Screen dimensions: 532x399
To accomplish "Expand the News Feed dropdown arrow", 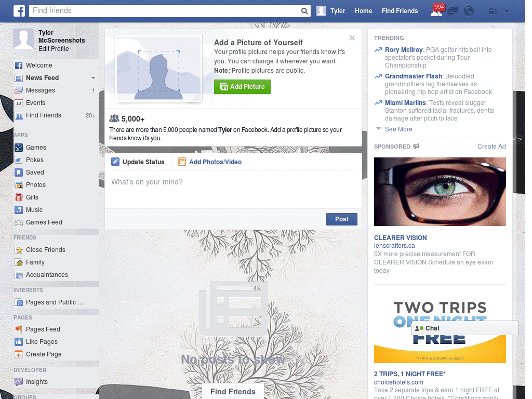I will tap(93, 78).
